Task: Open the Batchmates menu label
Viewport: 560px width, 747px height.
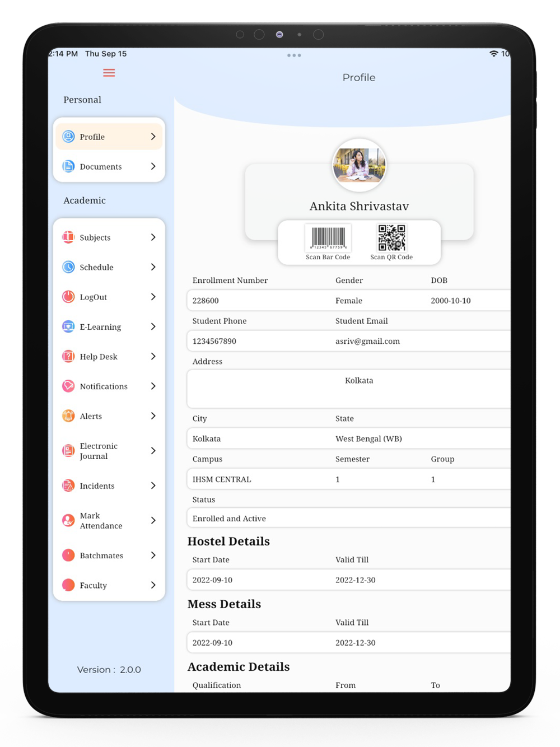Action: (101, 555)
